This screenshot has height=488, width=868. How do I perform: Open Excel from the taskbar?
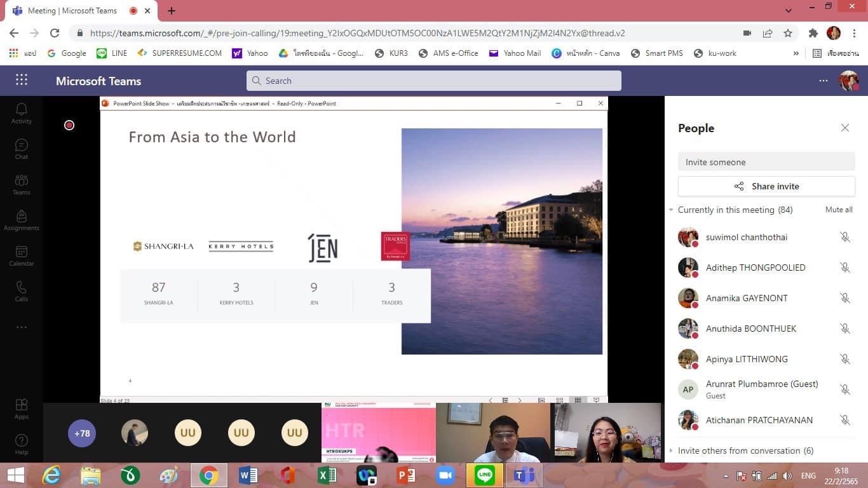(327, 475)
